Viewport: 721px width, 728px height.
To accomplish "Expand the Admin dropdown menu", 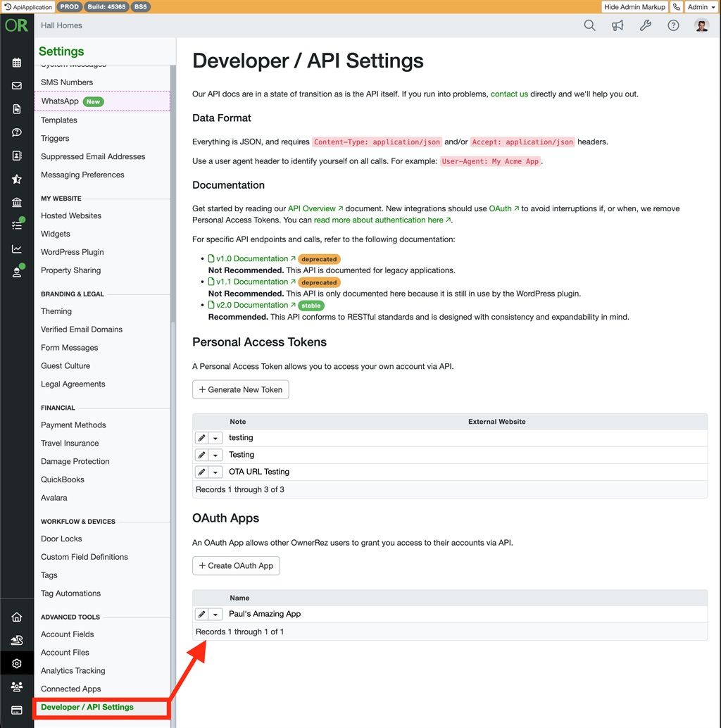I will (x=701, y=7).
